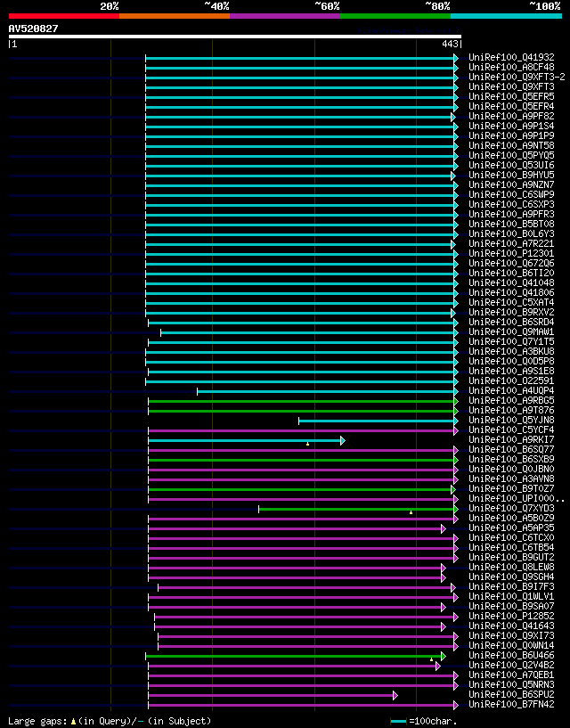
Task: Open hit UniRef100_A5AP35
Action: [x=511, y=528]
